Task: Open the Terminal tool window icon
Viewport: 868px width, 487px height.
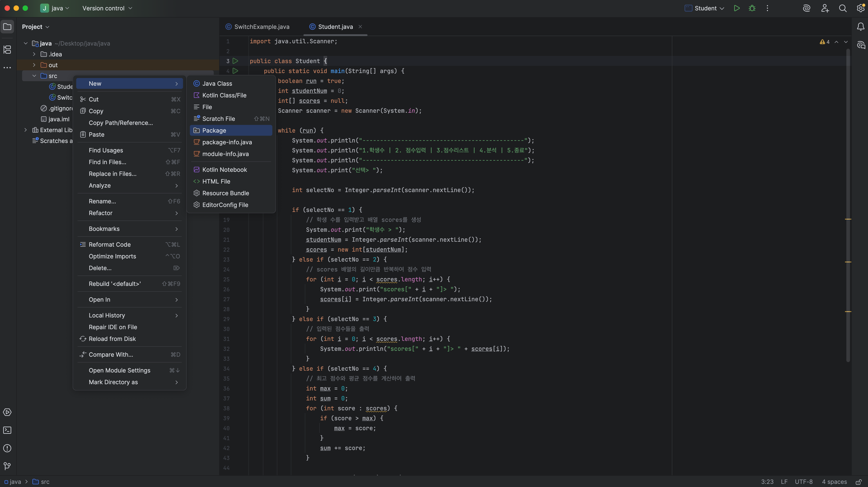Action: pyautogui.click(x=7, y=430)
